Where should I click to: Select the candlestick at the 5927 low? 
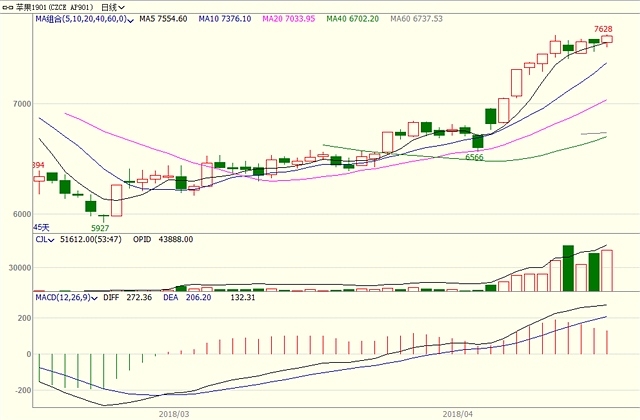104,216
